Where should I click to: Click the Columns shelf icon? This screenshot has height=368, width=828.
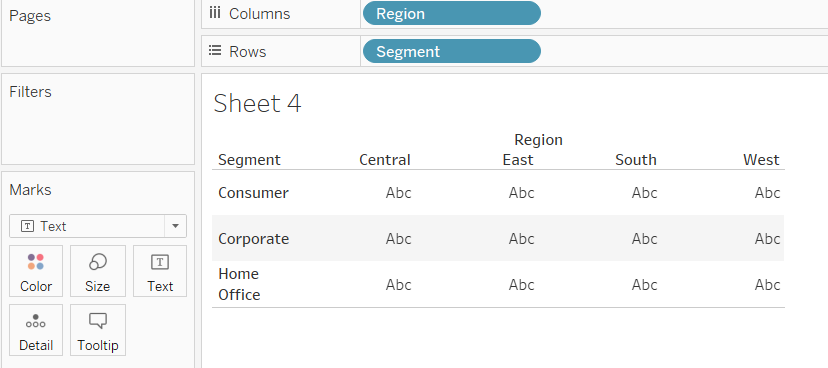pyautogui.click(x=214, y=13)
